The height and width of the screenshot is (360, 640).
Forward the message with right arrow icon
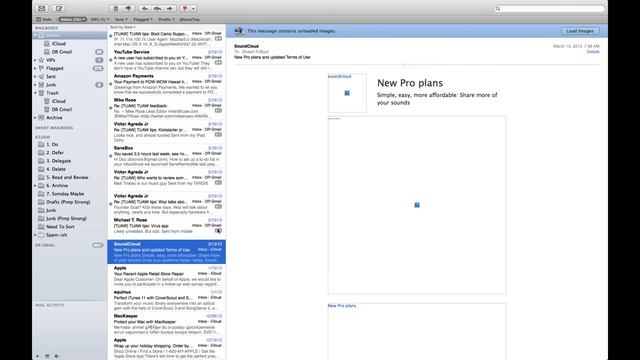(x=170, y=8)
